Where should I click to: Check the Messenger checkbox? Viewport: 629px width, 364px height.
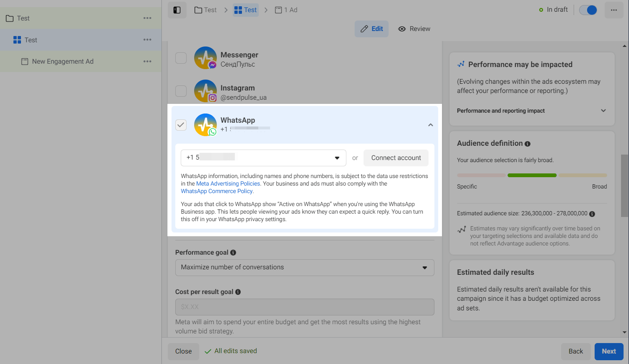click(181, 58)
